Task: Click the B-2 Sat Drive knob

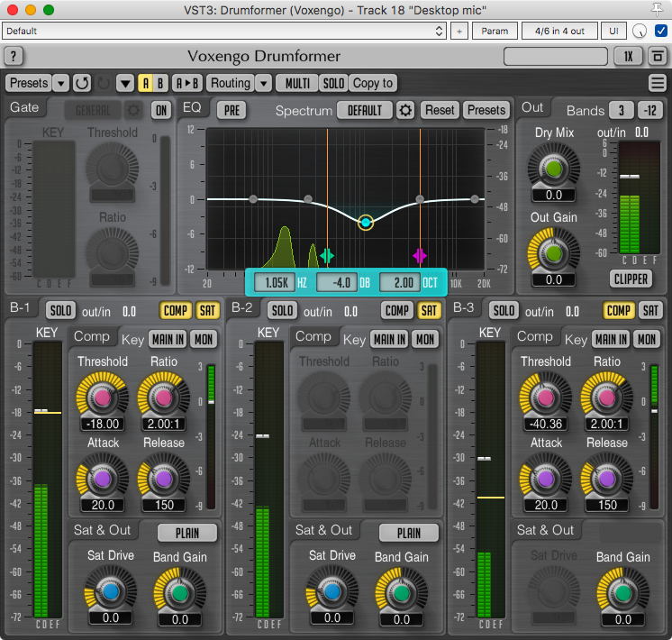Action: coord(332,592)
